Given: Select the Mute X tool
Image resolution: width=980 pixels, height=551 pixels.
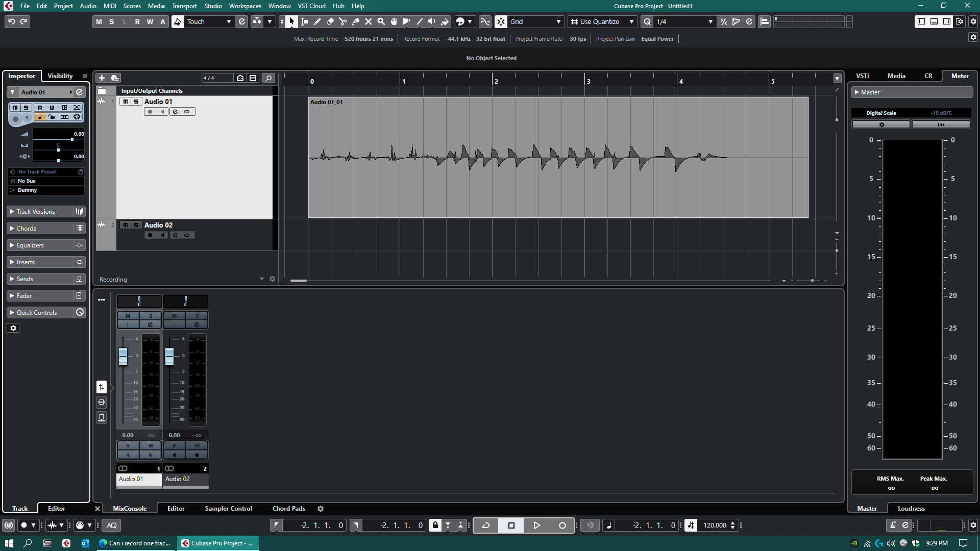Looking at the screenshot, I should pos(369,21).
